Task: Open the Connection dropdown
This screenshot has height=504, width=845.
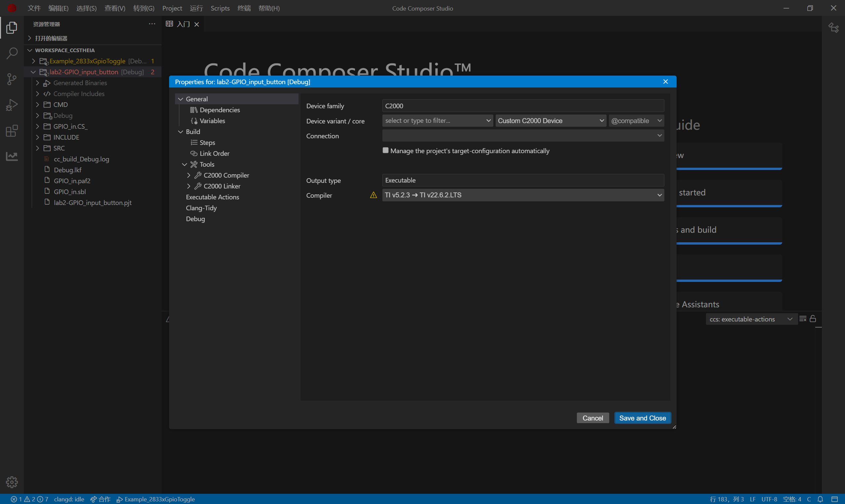Action: click(x=523, y=136)
